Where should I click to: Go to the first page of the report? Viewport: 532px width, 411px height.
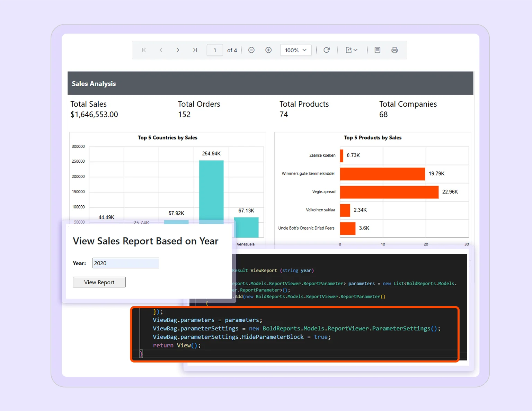[143, 50]
